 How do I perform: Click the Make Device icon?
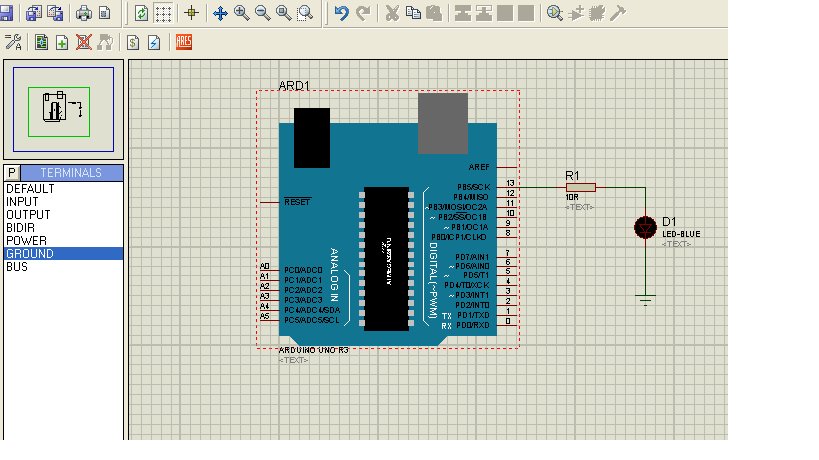click(x=576, y=13)
